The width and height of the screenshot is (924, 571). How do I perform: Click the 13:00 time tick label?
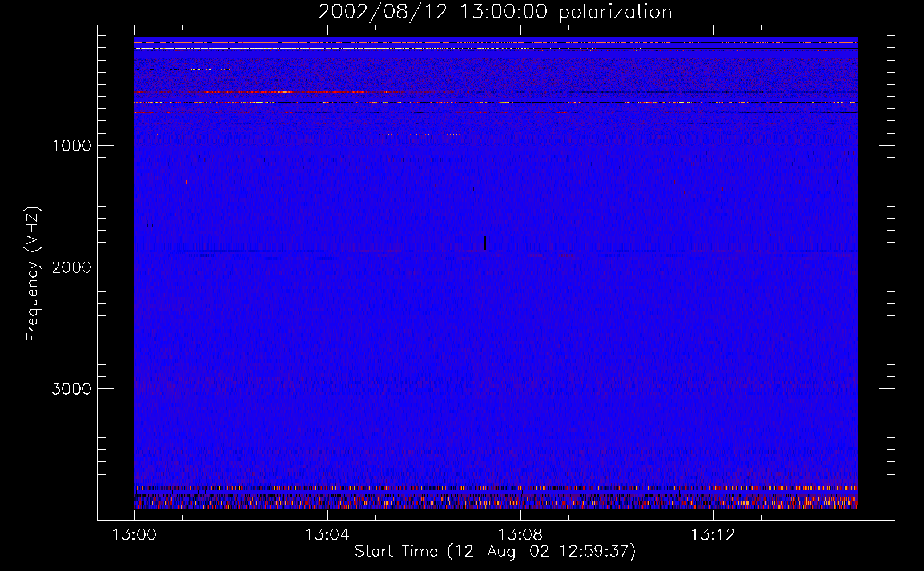click(x=134, y=535)
